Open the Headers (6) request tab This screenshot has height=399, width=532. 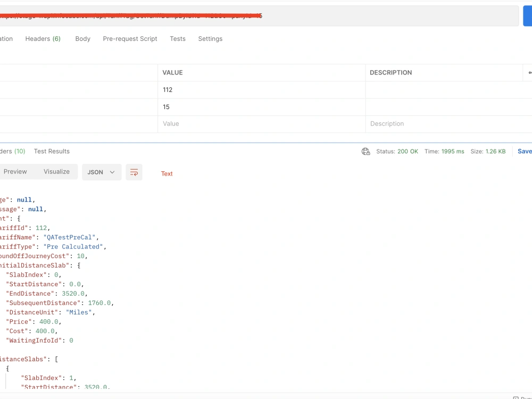(43, 39)
